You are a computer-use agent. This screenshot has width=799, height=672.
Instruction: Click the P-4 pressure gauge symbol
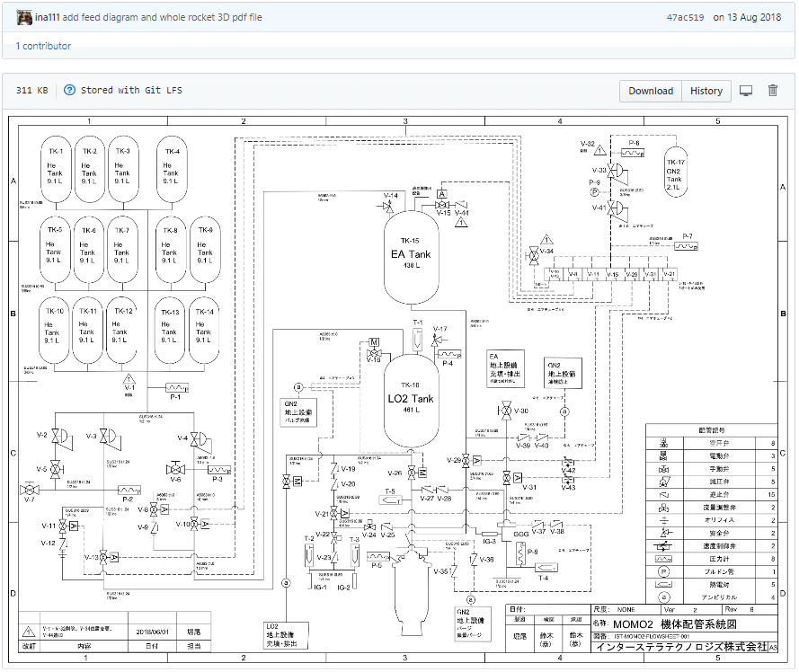pos(449,354)
